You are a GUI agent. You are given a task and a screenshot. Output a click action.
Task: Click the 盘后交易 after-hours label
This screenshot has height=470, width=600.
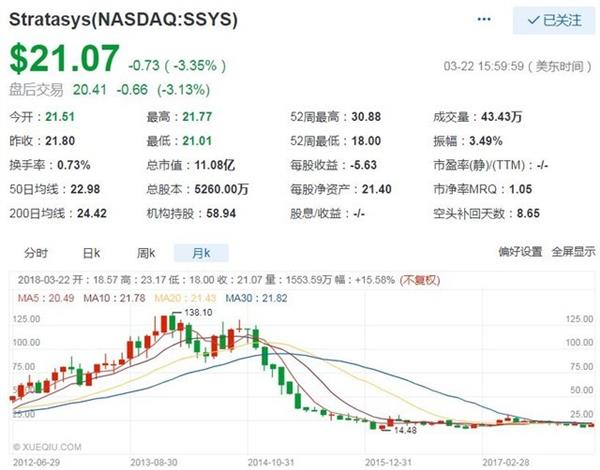click(36, 90)
